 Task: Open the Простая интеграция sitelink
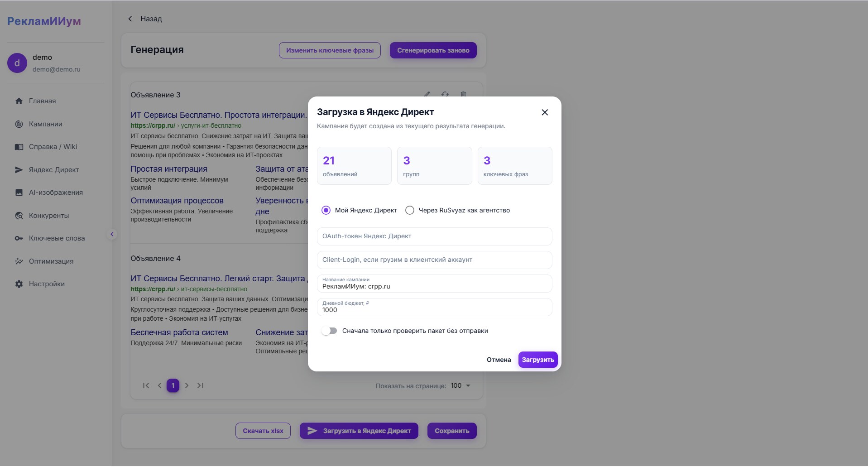pyautogui.click(x=169, y=169)
